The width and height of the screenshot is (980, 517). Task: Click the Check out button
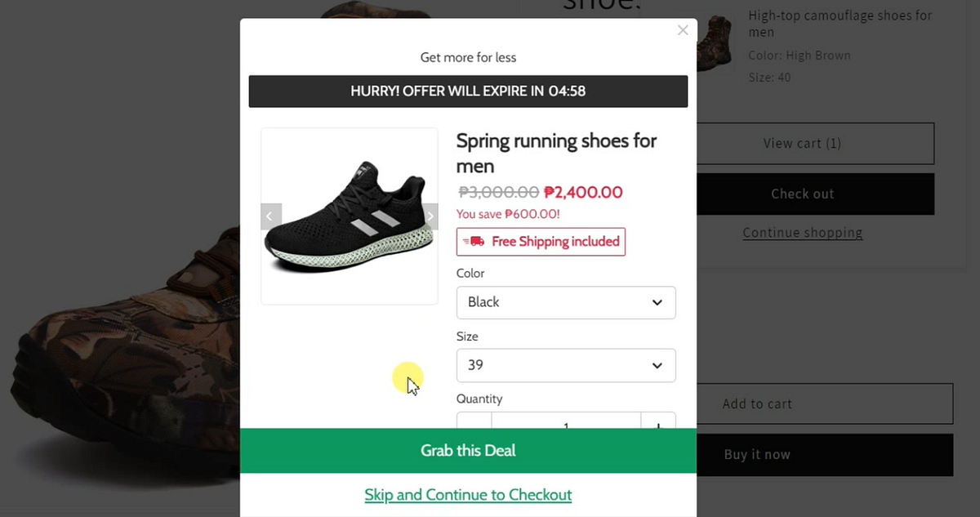(x=802, y=194)
